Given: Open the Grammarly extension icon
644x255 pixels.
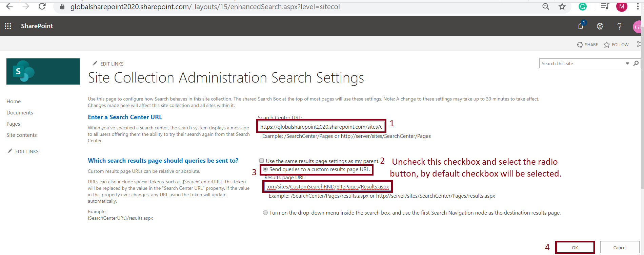Looking at the screenshot, I should point(583,6).
